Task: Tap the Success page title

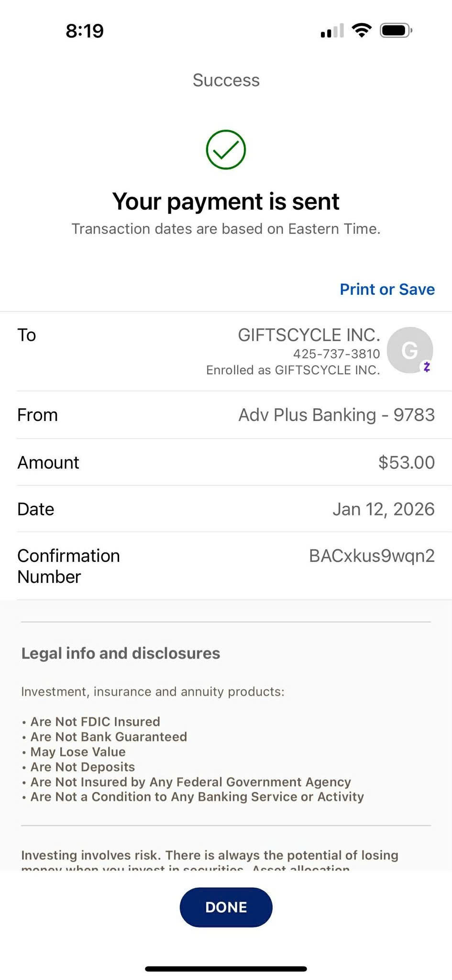Action: (226, 80)
